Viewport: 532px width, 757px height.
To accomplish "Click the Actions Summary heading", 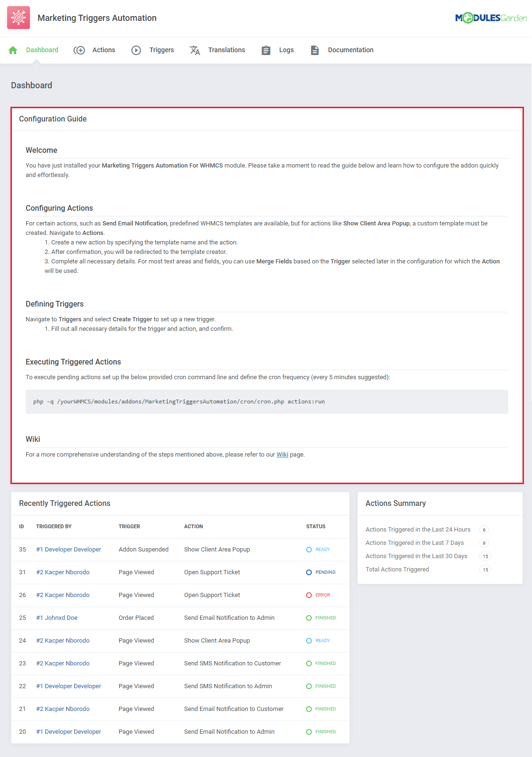I will (x=395, y=503).
